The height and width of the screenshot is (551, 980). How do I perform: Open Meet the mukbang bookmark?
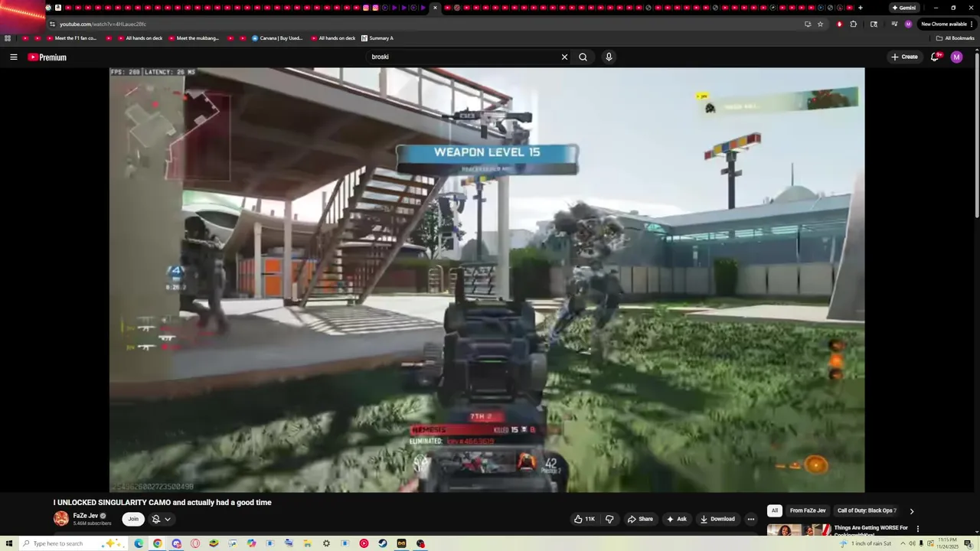[x=193, y=38]
